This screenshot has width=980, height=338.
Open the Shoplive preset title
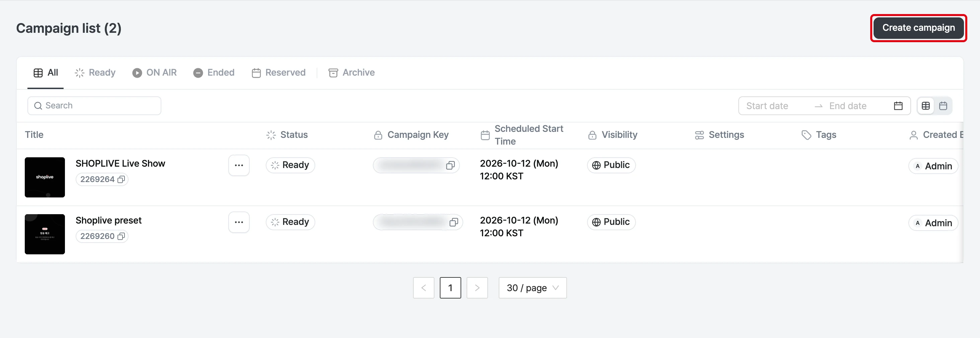coord(108,221)
